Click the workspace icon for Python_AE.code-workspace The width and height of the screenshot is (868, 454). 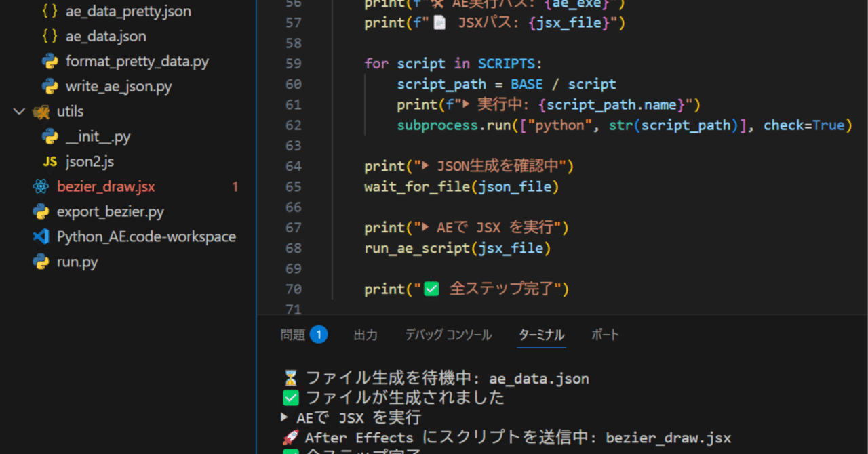tap(39, 236)
